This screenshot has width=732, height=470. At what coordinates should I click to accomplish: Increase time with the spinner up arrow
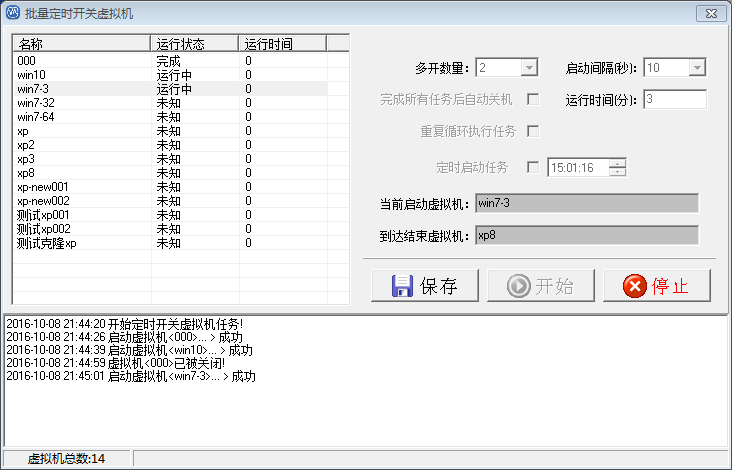(617, 163)
